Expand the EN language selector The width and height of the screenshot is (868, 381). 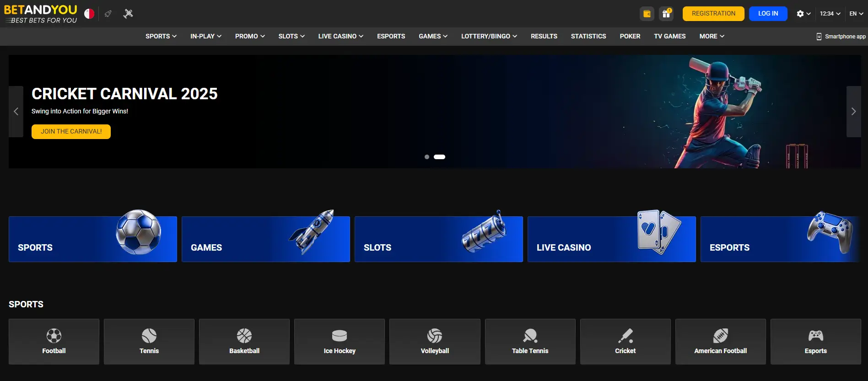click(x=856, y=14)
